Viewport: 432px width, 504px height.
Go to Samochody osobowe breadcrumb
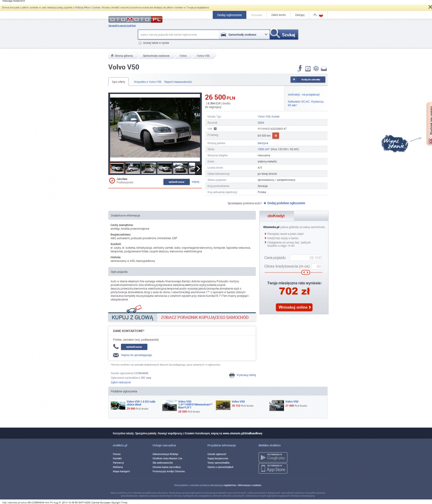coord(156,56)
